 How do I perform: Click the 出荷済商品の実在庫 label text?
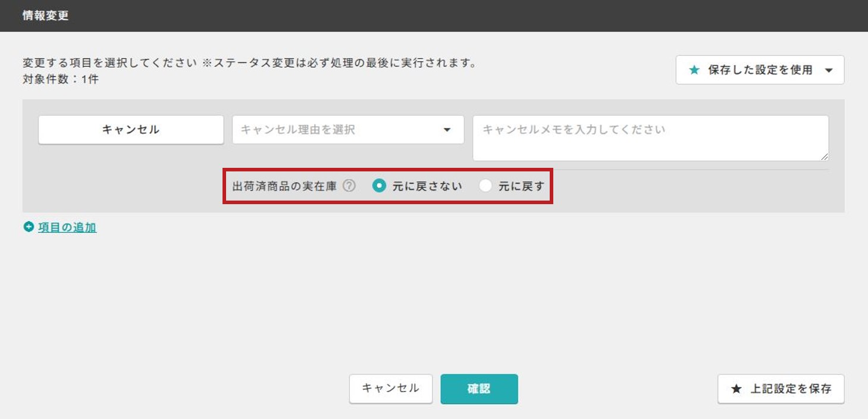point(284,186)
